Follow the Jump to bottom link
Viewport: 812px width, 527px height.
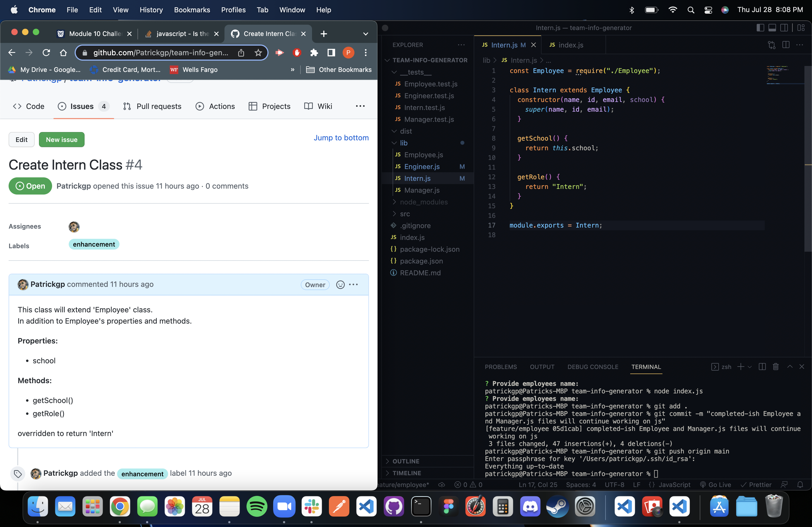(341, 138)
